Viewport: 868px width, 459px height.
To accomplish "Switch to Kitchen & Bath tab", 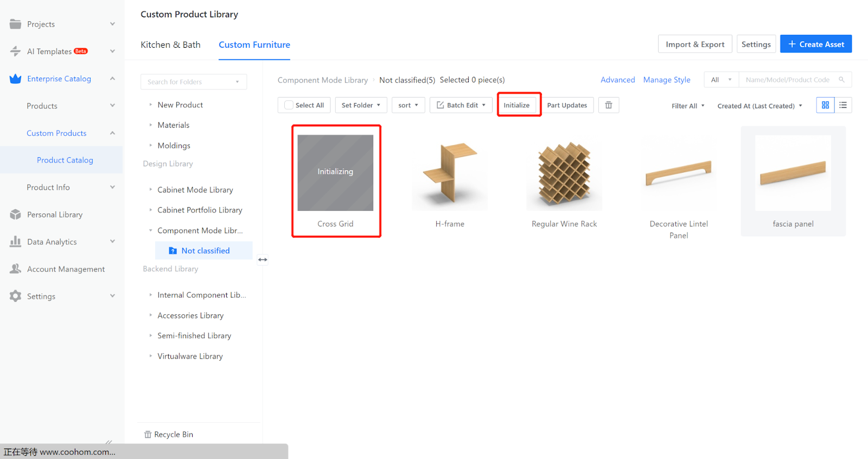I will pos(170,44).
